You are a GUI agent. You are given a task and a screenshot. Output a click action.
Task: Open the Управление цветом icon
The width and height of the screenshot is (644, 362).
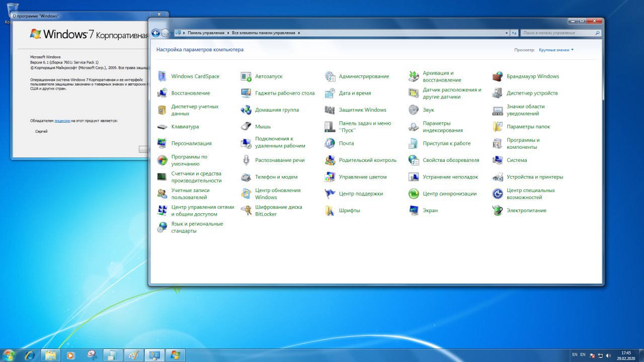tap(330, 177)
